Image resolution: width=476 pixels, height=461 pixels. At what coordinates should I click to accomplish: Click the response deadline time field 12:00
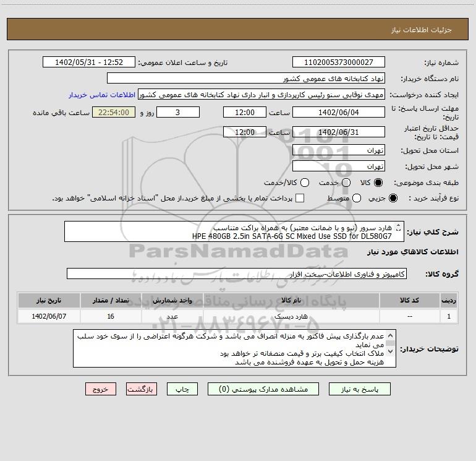[x=245, y=113]
